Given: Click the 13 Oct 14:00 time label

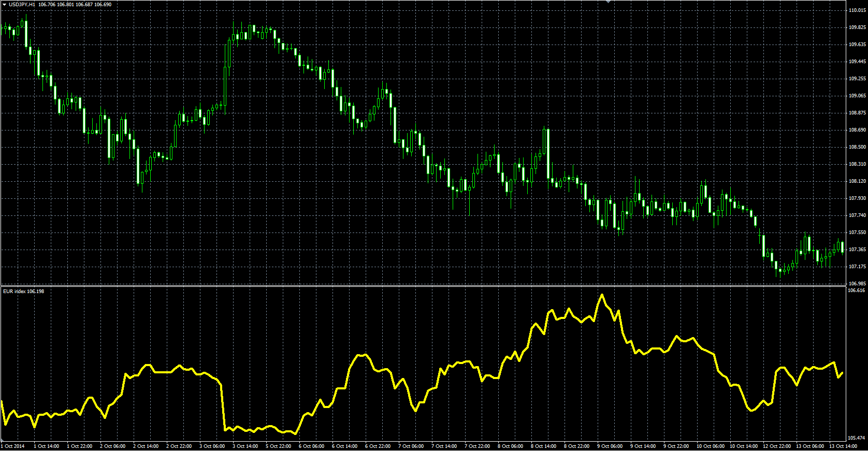Looking at the screenshot, I should click(x=844, y=446).
